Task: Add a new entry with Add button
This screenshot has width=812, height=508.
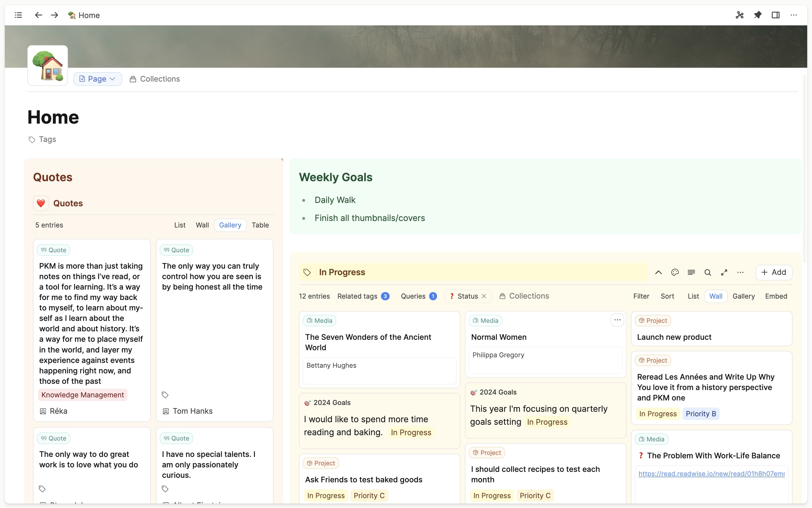Action: pos(774,272)
